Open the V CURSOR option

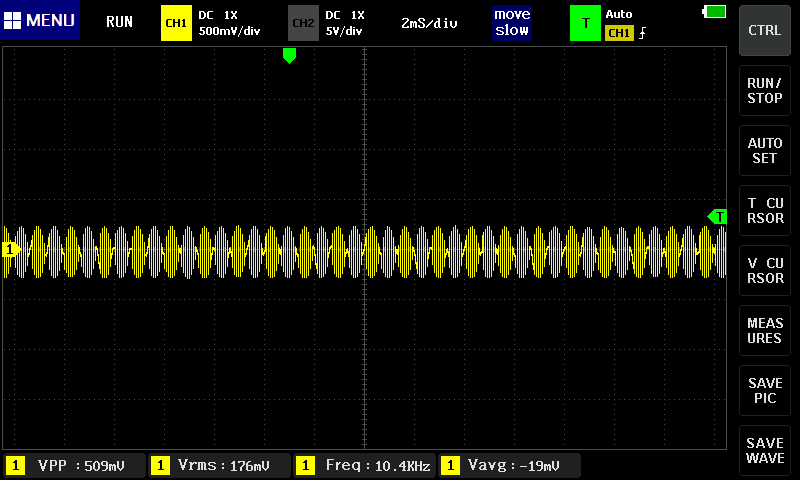(x=765, y=271)
